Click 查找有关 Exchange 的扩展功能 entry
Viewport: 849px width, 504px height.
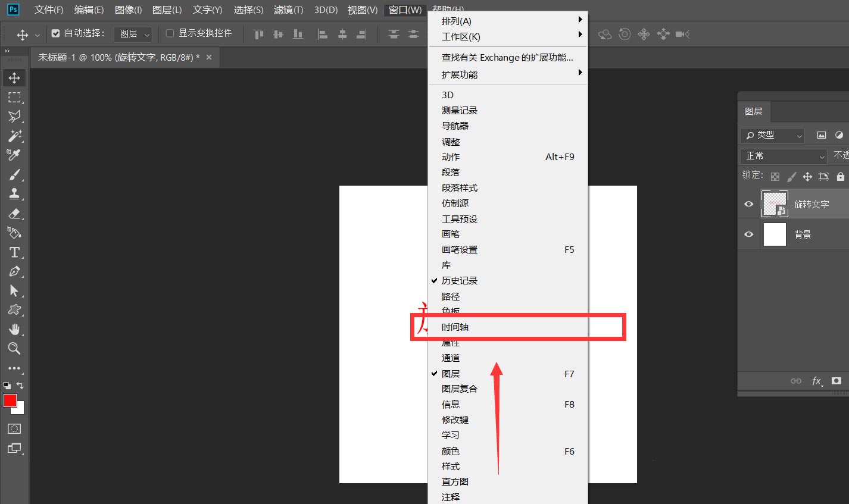pyautogui.click(x=507, y=57)
